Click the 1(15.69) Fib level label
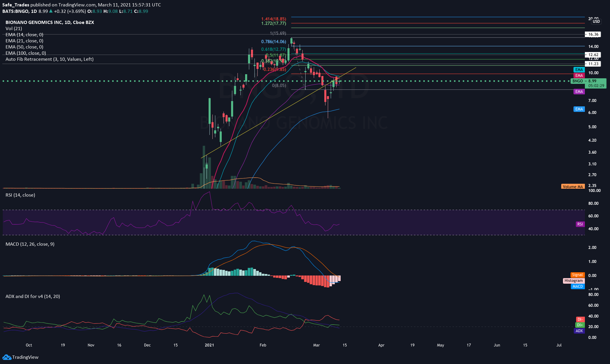This screenshot has width=610, height=364. [278, 33]
